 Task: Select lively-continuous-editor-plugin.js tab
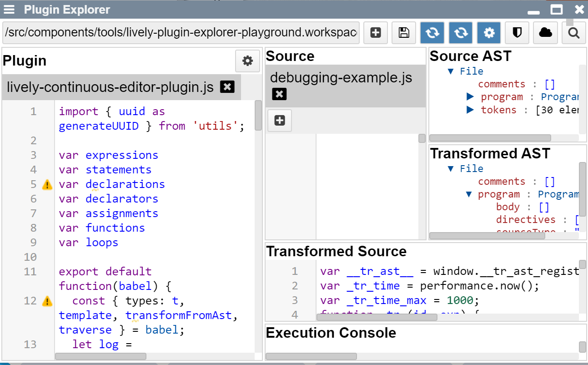click(110, 87)
